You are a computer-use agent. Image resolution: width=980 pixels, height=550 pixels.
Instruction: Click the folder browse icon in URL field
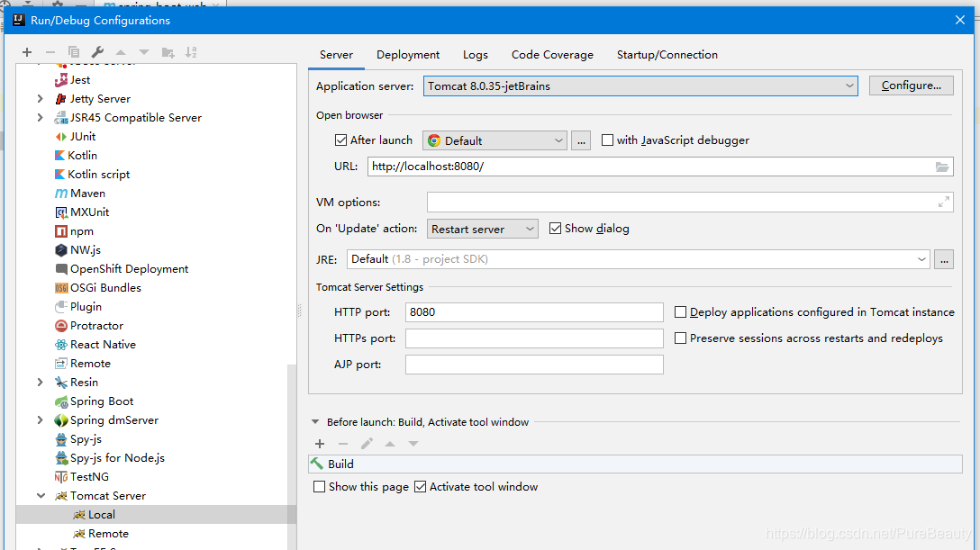(x=942, y=167)
